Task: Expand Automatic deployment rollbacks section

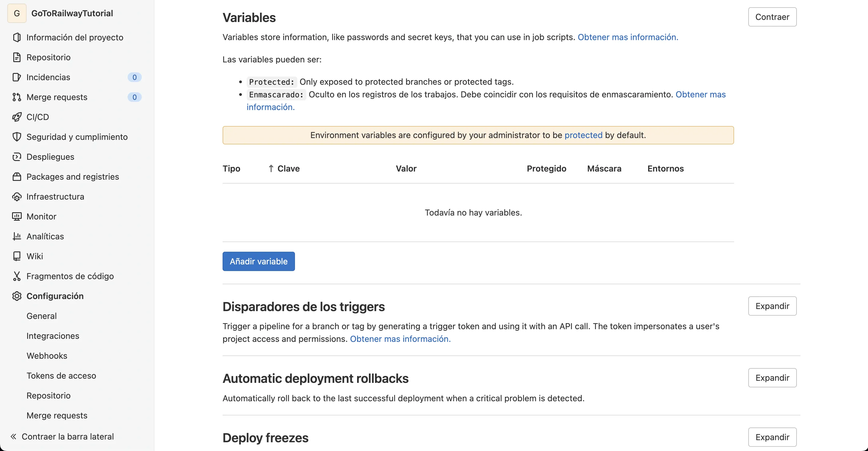Action: click(772, 377)
